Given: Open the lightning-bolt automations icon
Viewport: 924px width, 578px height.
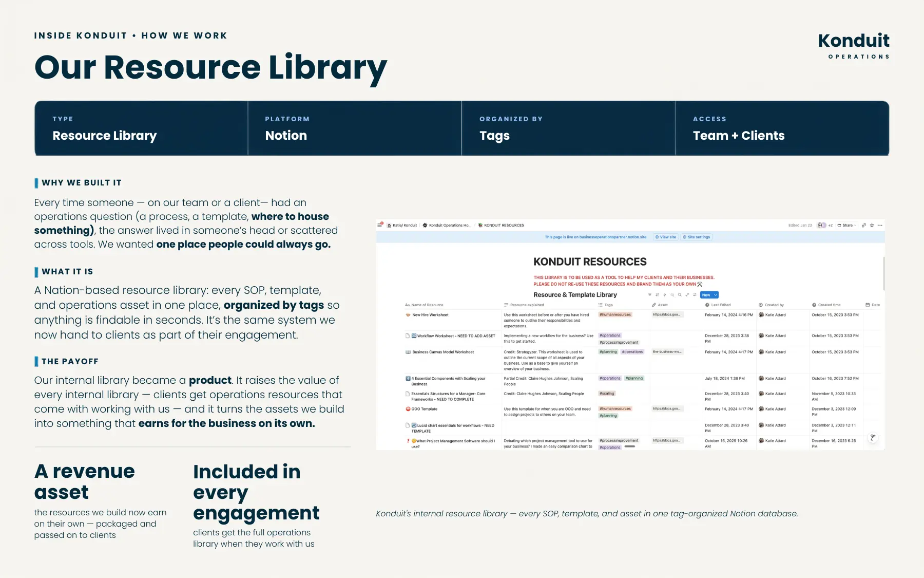Looking at the screenshot, I should click(x=665, y=295).
